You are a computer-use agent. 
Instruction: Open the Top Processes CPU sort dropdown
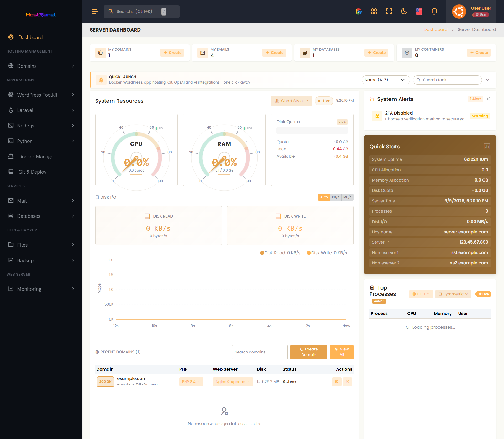coord(421,294)
